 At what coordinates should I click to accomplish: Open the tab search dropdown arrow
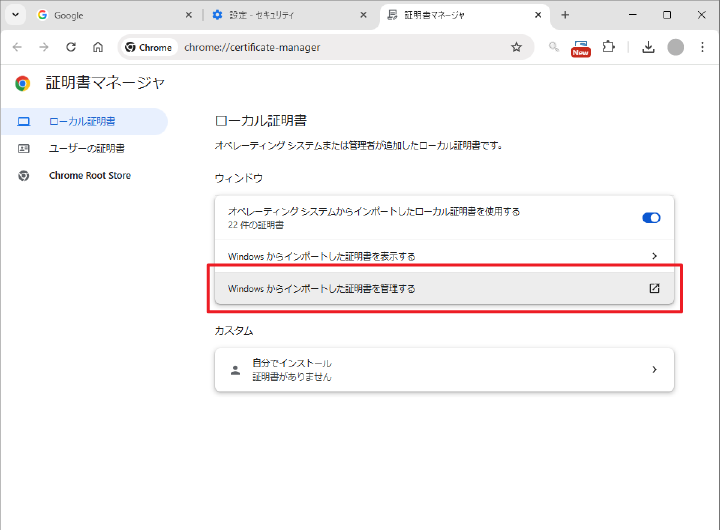pyautogui.click(x=15, y=15)
